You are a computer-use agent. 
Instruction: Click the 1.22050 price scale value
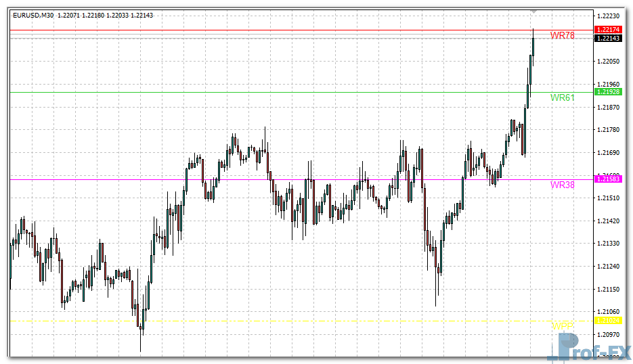608,62
